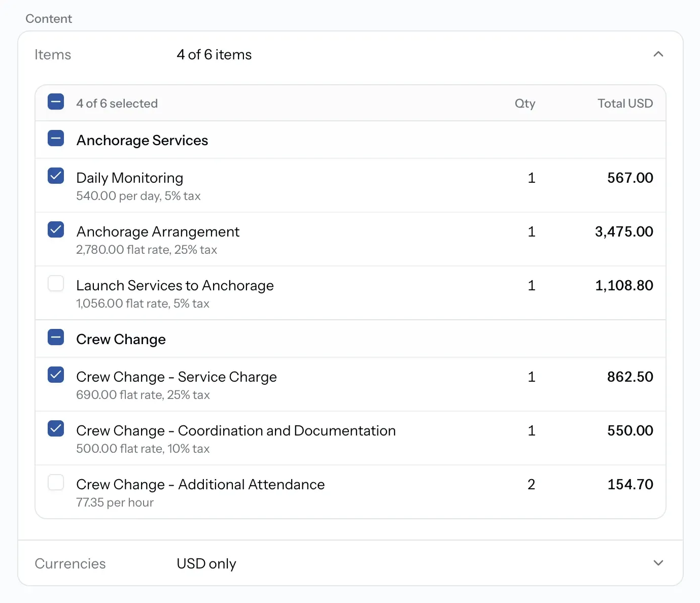Click the Currencies row label

(70, 563)
